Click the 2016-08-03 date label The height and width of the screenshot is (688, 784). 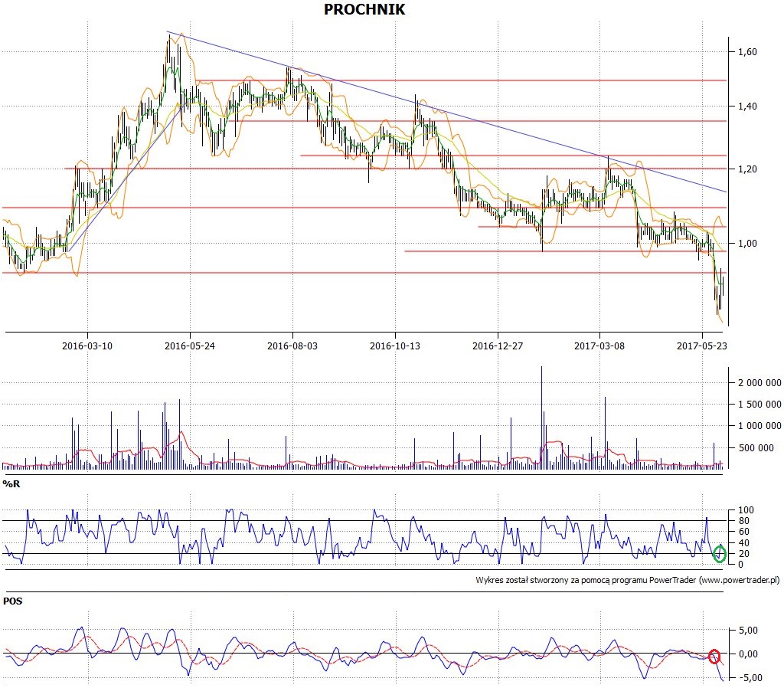[x=292, y=346]
